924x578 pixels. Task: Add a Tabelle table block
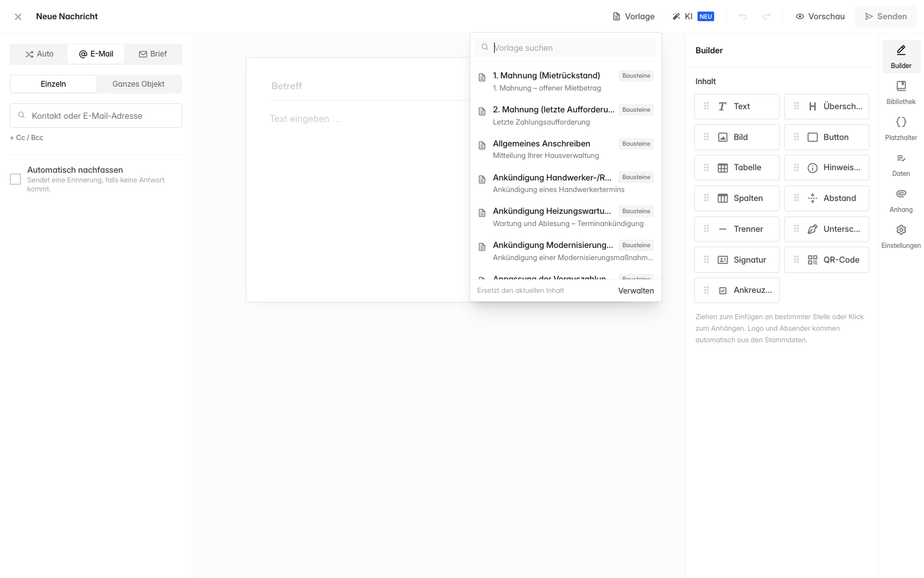[x=737, y=168]
